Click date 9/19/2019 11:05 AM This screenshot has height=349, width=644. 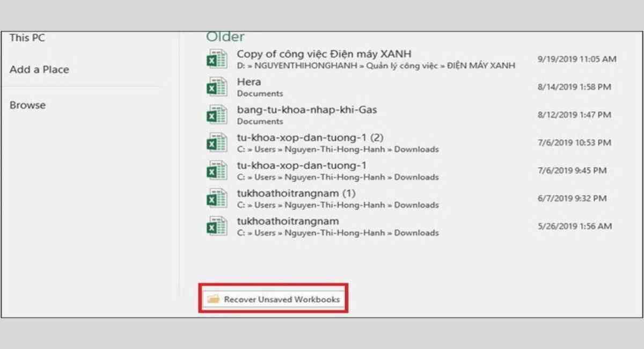pos(577,59)
